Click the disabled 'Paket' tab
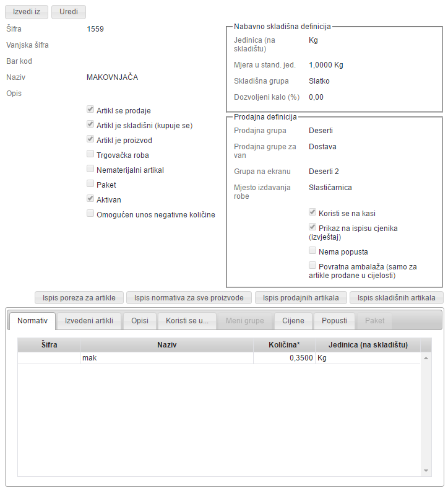 [374, 321]
